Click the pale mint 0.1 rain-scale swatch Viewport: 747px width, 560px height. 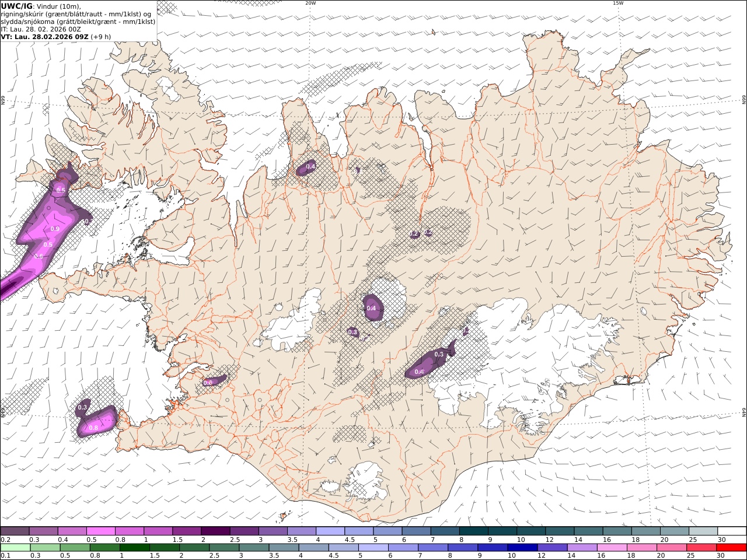[x=15, y=548]
